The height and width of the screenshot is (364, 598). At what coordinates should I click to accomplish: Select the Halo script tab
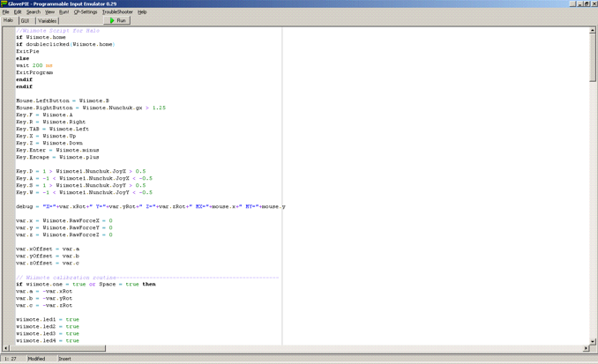[9, 21]
